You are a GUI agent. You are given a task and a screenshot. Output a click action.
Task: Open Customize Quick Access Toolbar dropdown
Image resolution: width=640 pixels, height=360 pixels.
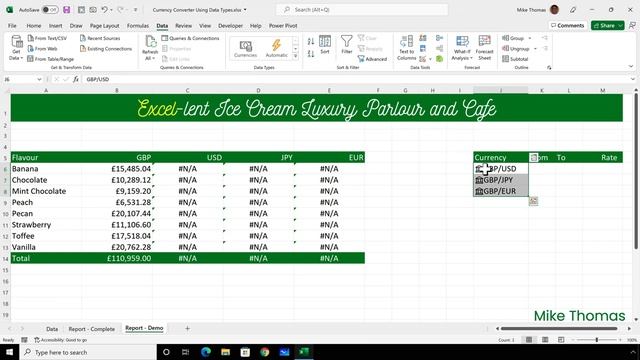click(x=136, y=10)
